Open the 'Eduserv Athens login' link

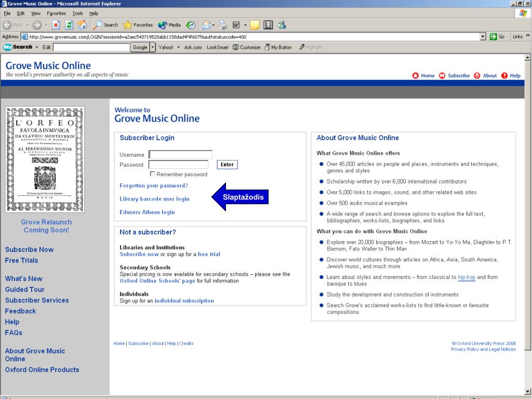[x=147, y=212]
